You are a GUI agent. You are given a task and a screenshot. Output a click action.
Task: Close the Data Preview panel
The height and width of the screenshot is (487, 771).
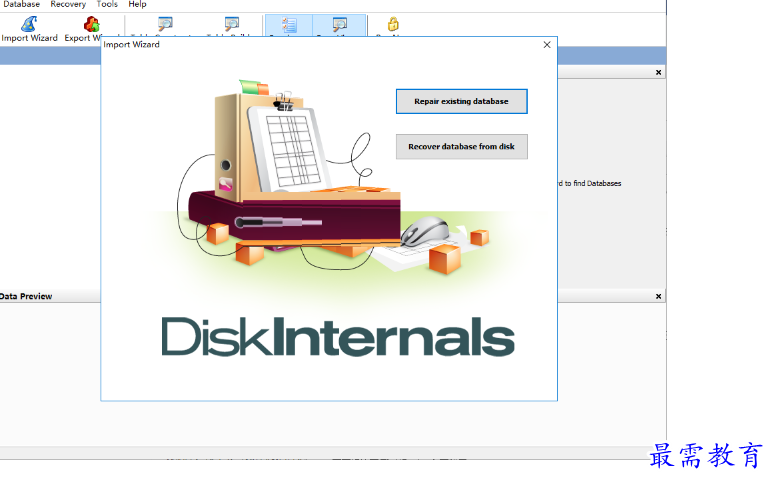(658, 296)
